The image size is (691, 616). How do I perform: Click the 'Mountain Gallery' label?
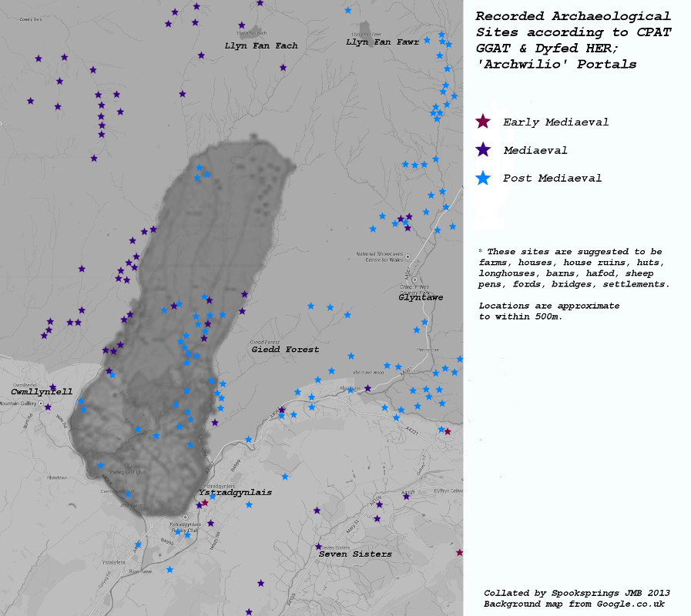coord(18,403)
